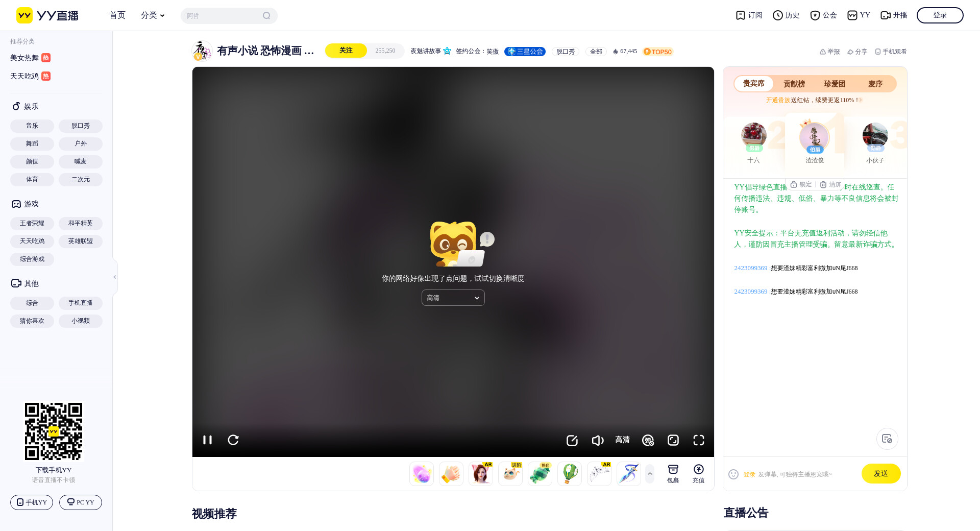Click the edit/feedback icon in the player bar

point(572,440)
